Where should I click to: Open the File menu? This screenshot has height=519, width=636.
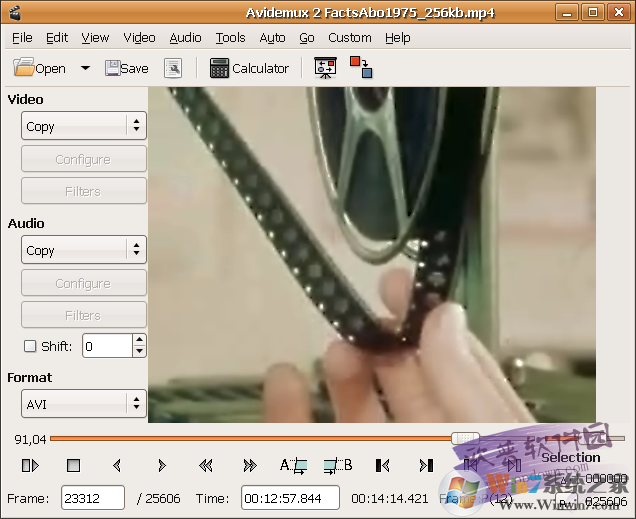pos(22,38)
